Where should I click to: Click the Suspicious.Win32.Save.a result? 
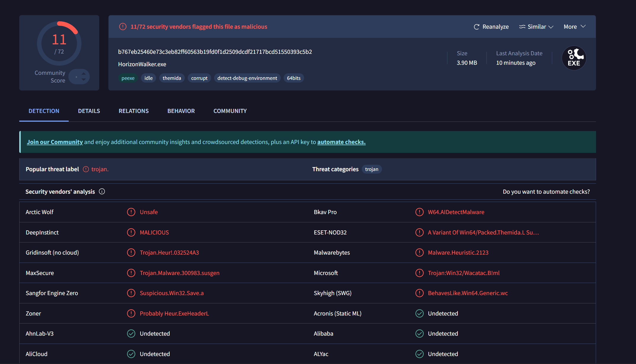172,293
